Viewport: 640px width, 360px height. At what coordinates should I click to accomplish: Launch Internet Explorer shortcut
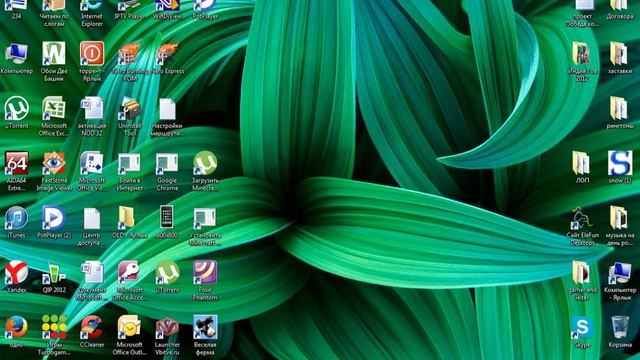pyautogui.click(x=92, y=13)
